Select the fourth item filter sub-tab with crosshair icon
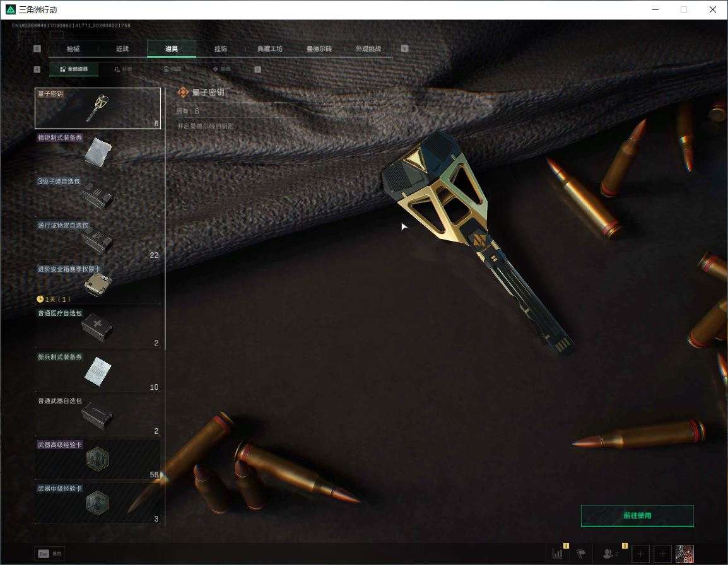 pos(222,69)
